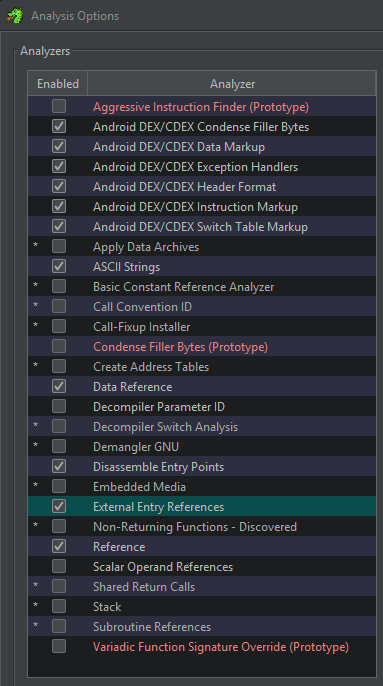Enable Variadic Function Signature Override (Prototype) checkbox

coord(59,647)
